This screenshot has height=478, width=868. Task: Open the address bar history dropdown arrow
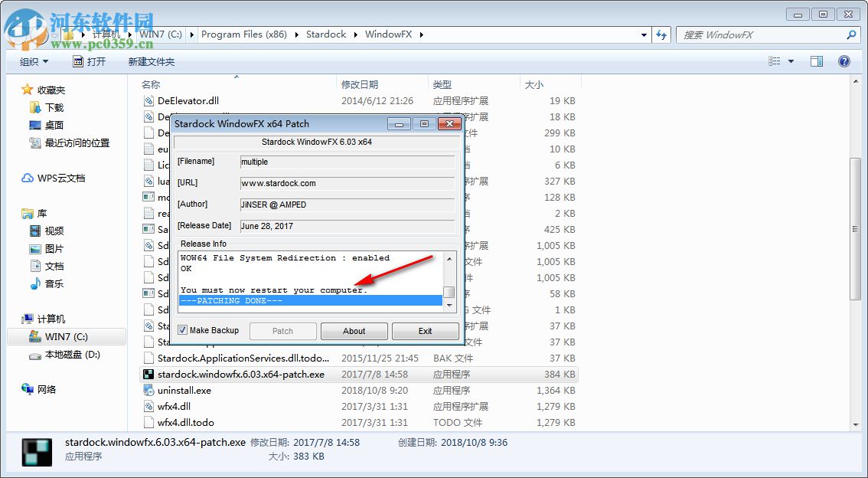click(644, 34)
